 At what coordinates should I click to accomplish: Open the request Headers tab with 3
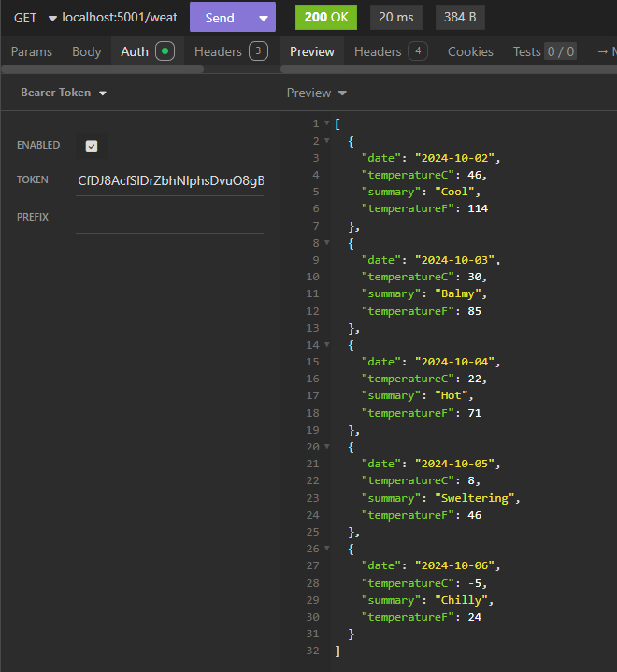click(x=231, y=51)
